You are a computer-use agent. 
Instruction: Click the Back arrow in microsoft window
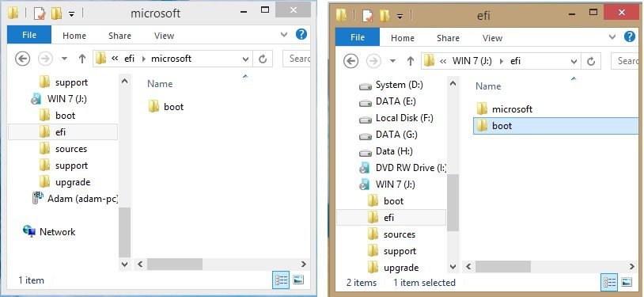click(23, 59)
